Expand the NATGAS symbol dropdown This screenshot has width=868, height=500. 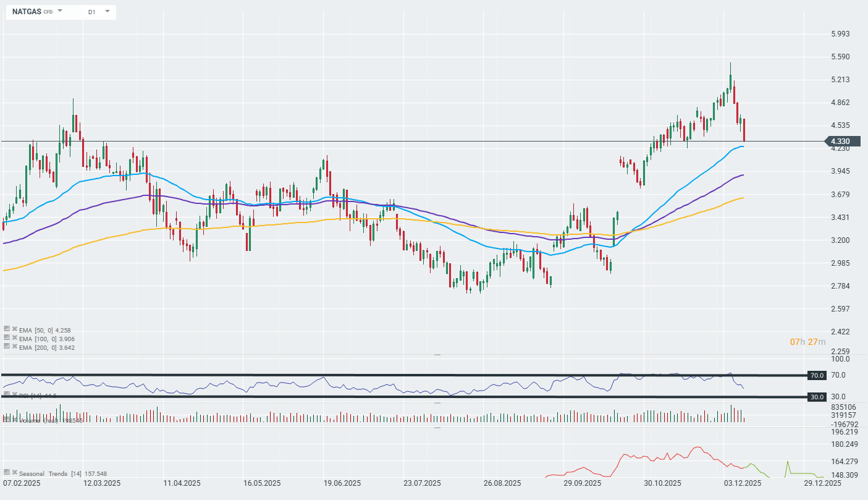[60, 12]
